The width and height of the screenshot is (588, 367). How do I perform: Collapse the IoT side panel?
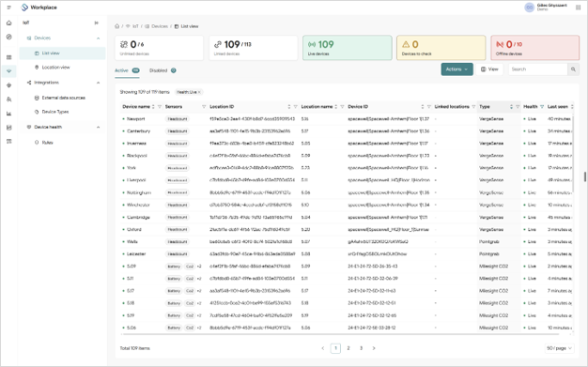97,23
